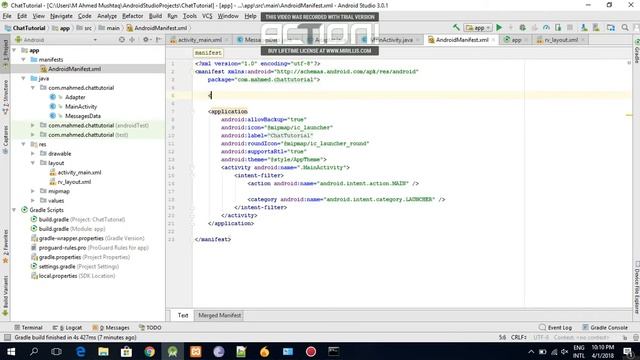Open the TODO tool window
The width and height of the screenshot is (640, 360).
point(150,327)
